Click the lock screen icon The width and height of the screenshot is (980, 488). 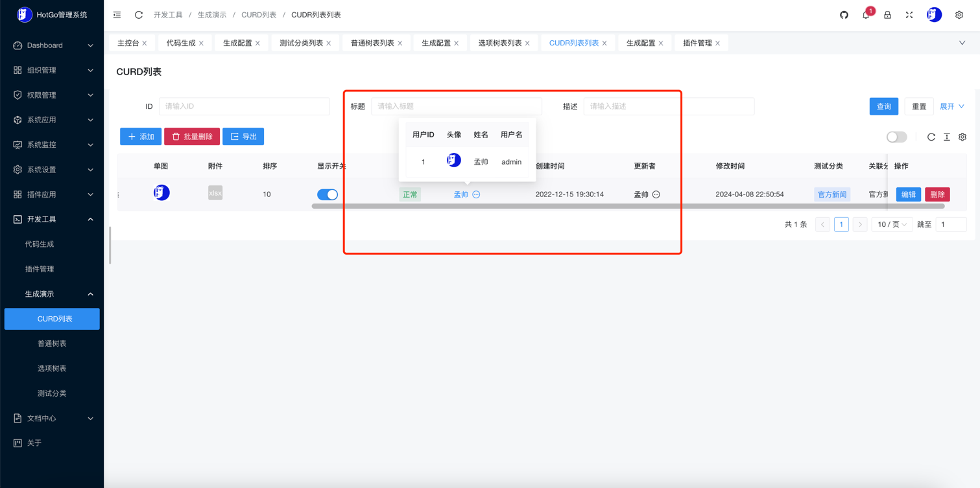(x=887, y=15)
